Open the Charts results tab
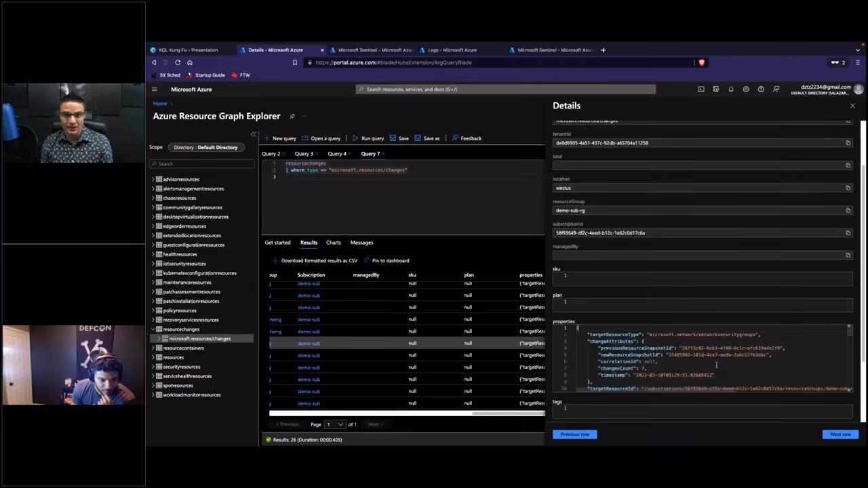 tap(334, 243)
